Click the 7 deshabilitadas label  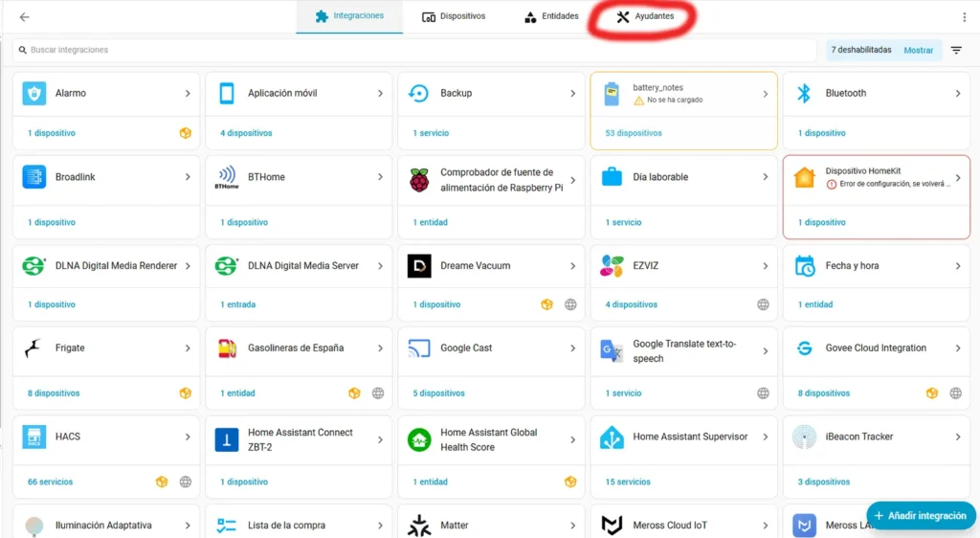(x=861, y=50)
